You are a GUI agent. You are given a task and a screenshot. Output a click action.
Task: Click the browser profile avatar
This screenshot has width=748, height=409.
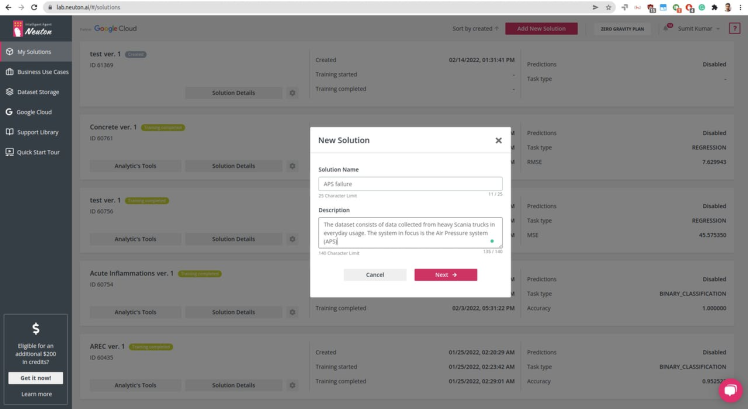tap(727, 7)
